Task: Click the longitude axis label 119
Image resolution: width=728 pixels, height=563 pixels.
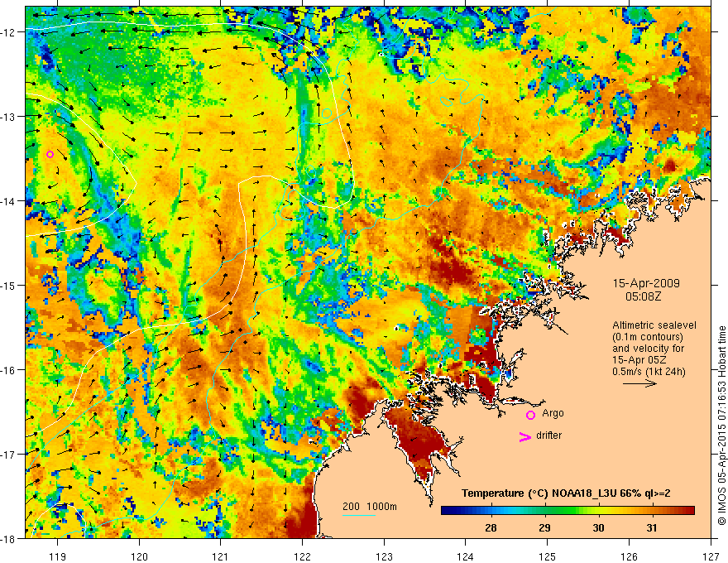Action: [58, 556]
